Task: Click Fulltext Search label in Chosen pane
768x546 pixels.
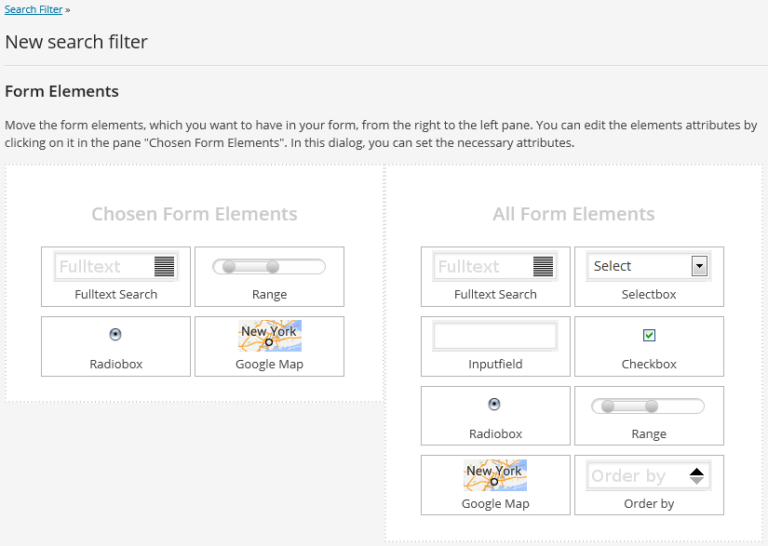Action: click(x=116, y=294)
